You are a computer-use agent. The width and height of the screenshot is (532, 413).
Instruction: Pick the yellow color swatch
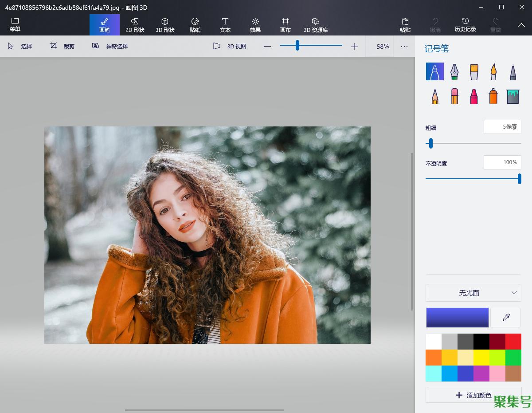point(481,358)
